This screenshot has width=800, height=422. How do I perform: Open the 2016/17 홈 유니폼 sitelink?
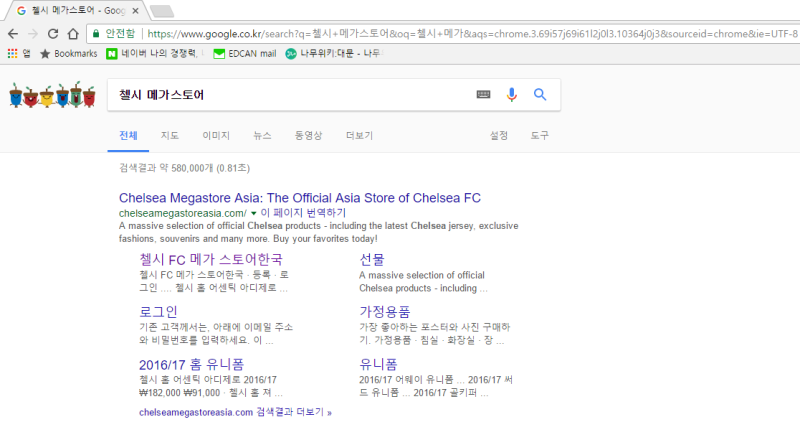point(191,364)
